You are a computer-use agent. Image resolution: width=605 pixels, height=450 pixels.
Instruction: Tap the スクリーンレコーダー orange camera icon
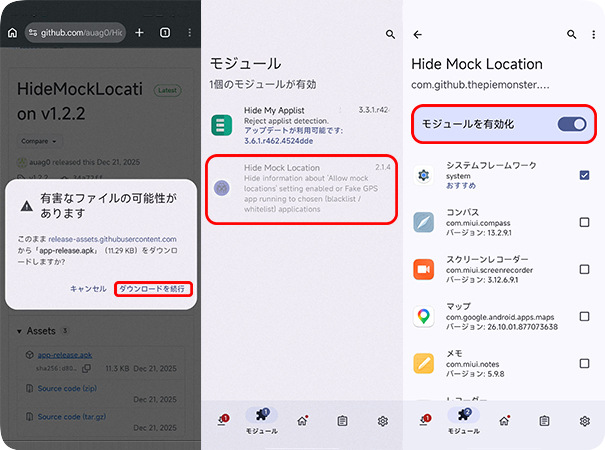coord(423,269)
